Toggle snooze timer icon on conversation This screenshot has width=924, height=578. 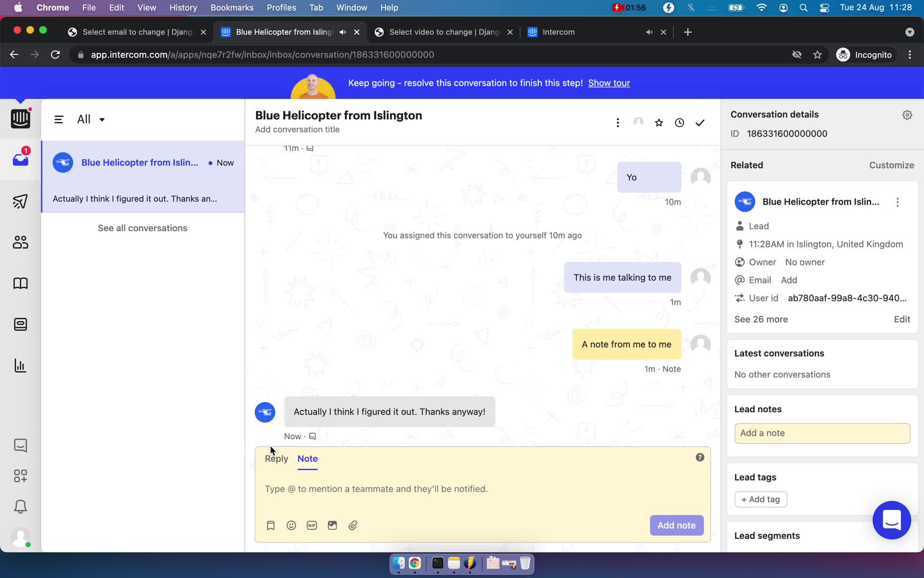point(679,122)
